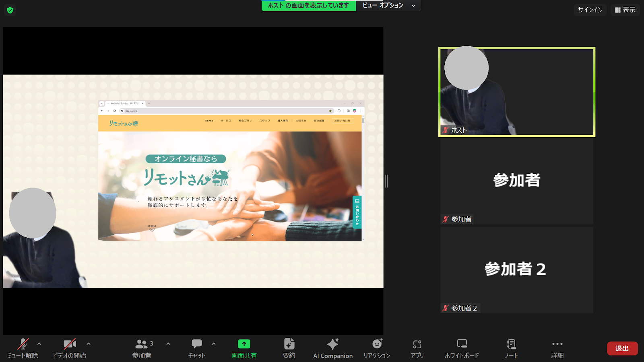Viewport: 644px width, 362px height.
Task: Click サービス in shared website navigation
Action: tap(226, 121)
